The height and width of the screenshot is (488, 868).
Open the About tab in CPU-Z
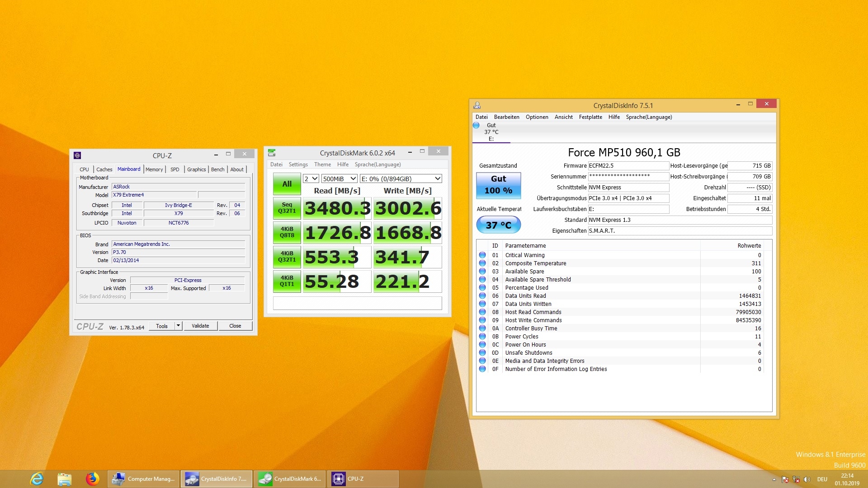click(x=237, y=169)
